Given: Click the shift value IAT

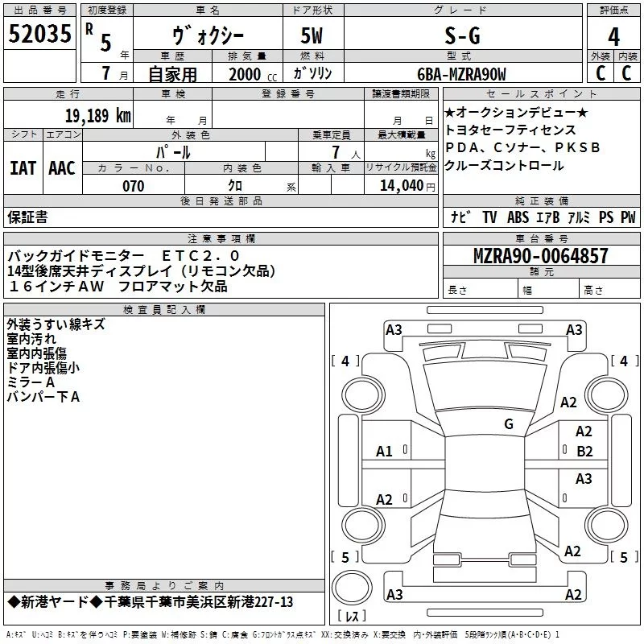Looking at the screenshot, I should [x=23, y=168].
